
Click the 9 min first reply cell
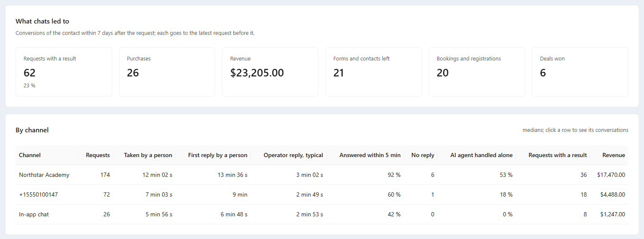pyautogui.click(x=240, y=194)
